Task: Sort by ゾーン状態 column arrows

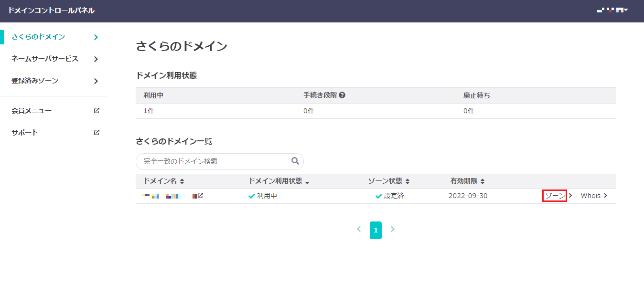Action: (408, 182)
